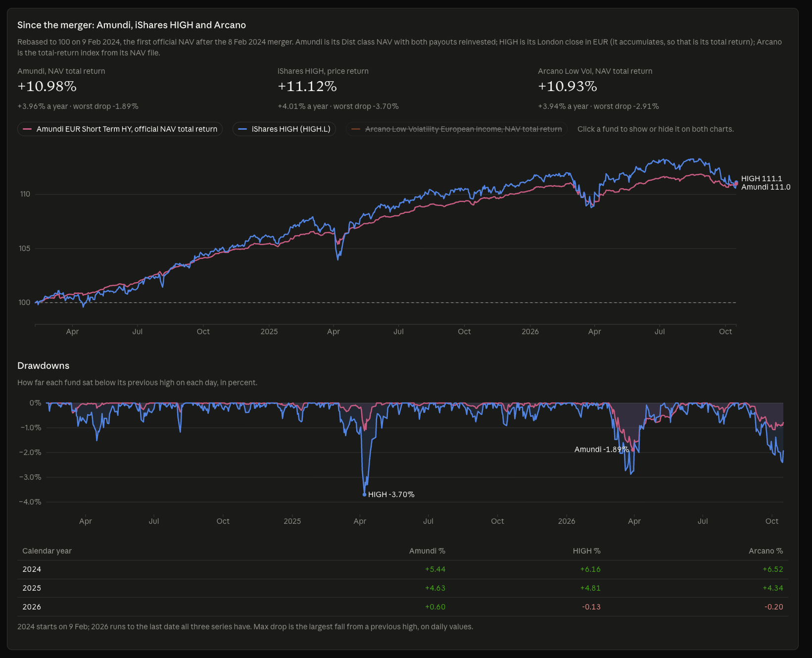Show the hidden Arcano Low Volatility series
Image resolution: width=812 pixels, height=658 pixels.
[456, 129]
